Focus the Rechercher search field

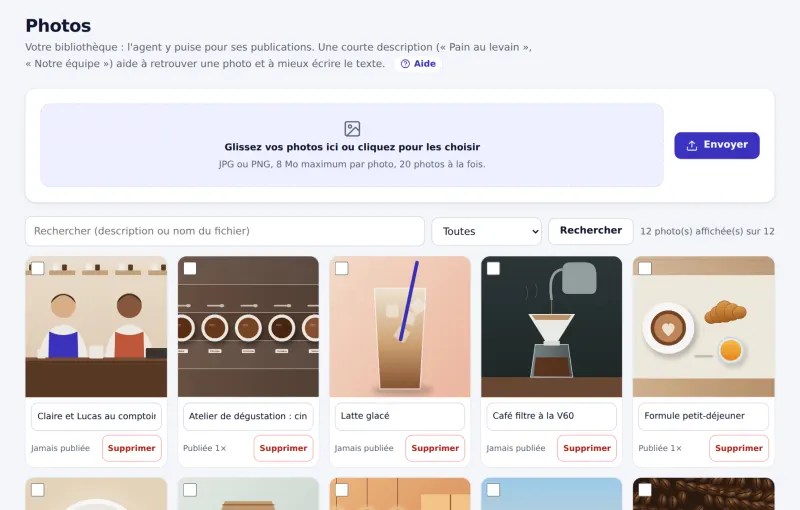click(224, 231)
